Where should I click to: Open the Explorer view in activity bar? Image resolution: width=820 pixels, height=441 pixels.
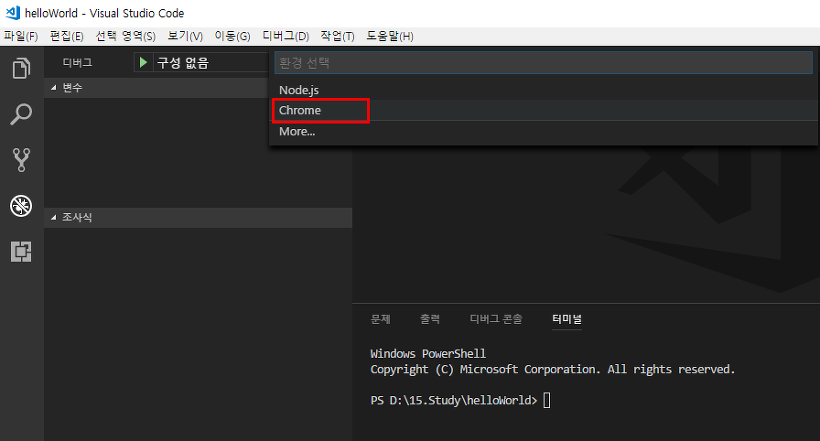[x=21, y=68]
